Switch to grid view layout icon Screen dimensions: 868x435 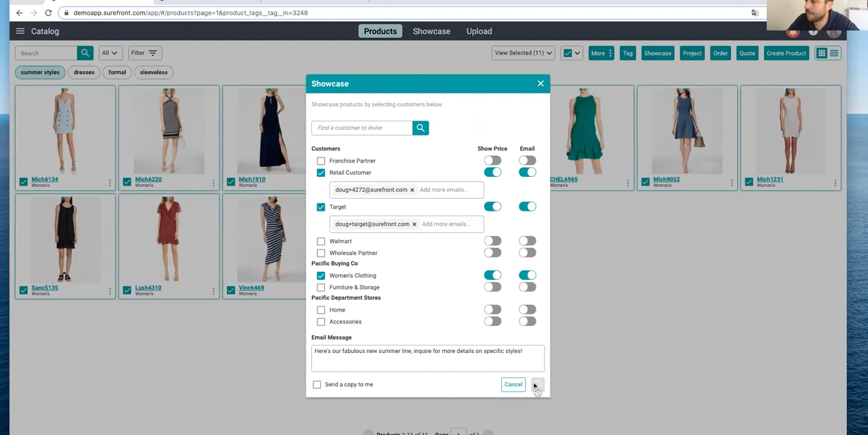point(821,53)
